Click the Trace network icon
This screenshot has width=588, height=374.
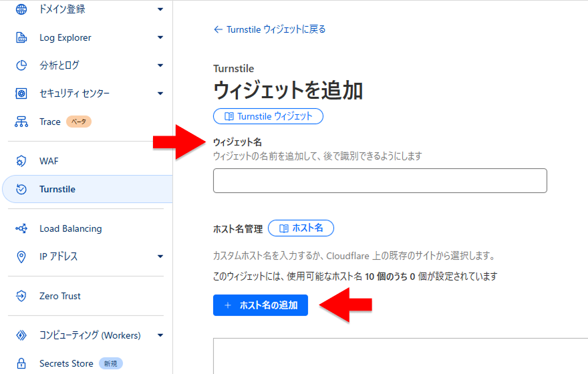click(21, 122)
